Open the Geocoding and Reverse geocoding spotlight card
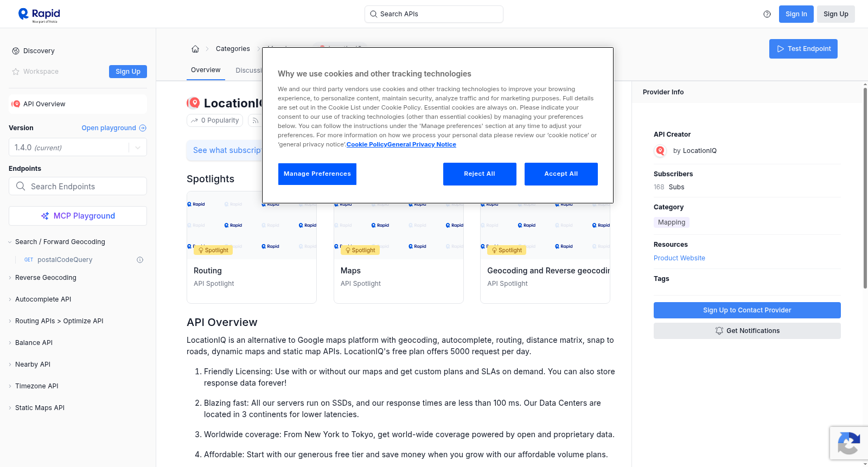 pos(545,247)
